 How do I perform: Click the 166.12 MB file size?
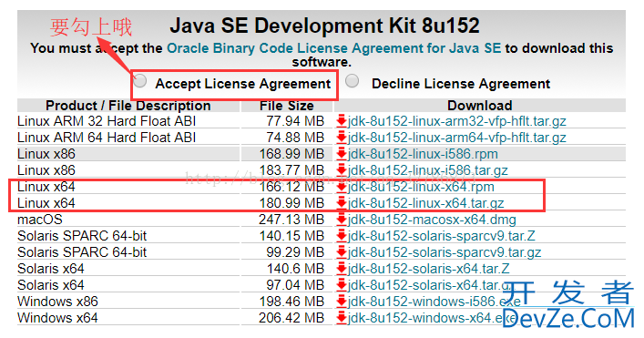pos(291,187)
